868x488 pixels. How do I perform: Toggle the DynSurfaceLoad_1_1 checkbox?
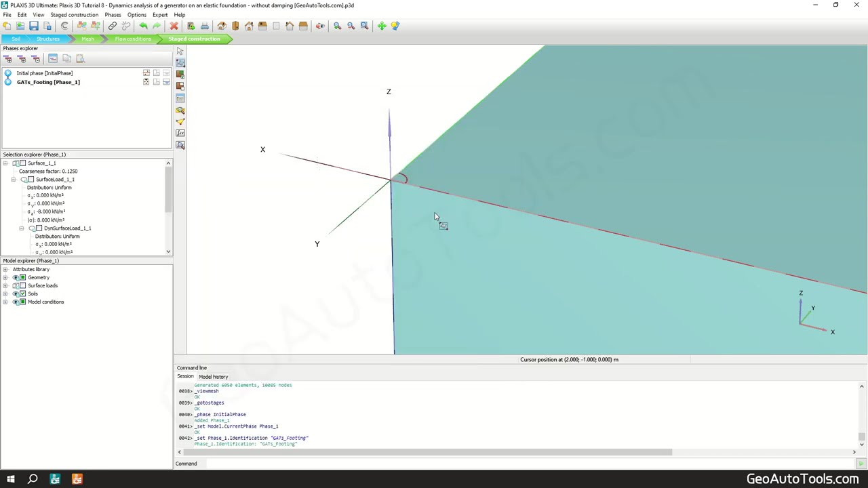[x=39, y=228]
